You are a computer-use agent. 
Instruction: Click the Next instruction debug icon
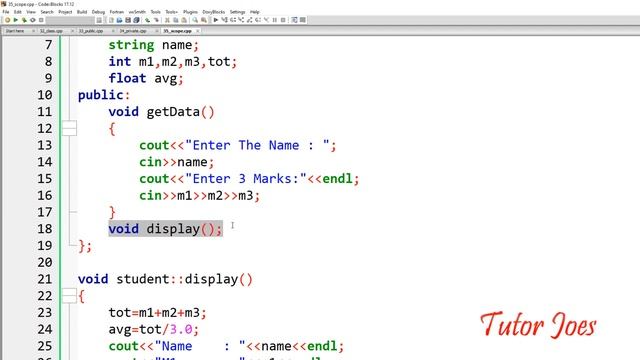tap(258, 20)
